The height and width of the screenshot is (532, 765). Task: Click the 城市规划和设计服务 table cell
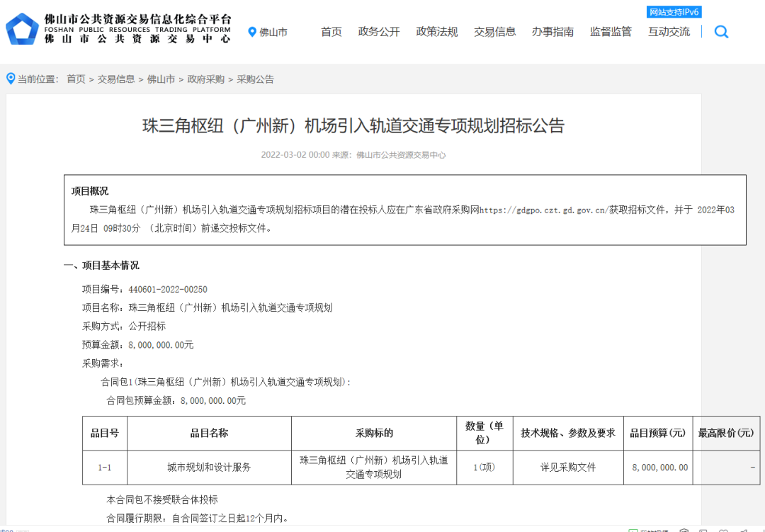[x=209, y=468]
